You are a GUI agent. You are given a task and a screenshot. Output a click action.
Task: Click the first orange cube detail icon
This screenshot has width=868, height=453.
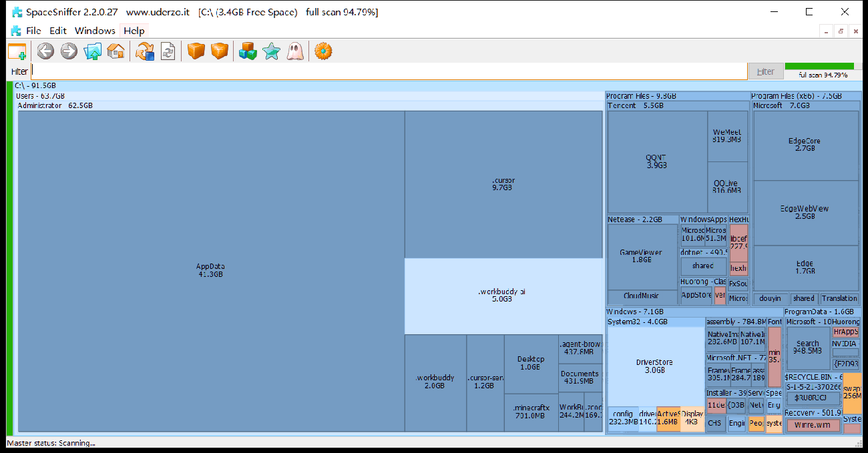pos(196,51)
